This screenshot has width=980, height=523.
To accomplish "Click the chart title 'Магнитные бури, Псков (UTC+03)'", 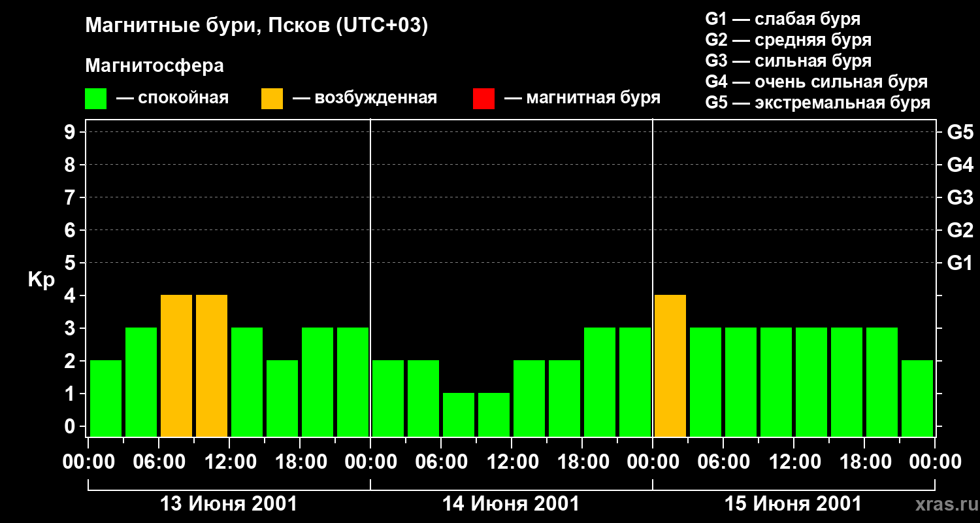I will point(257,26).
